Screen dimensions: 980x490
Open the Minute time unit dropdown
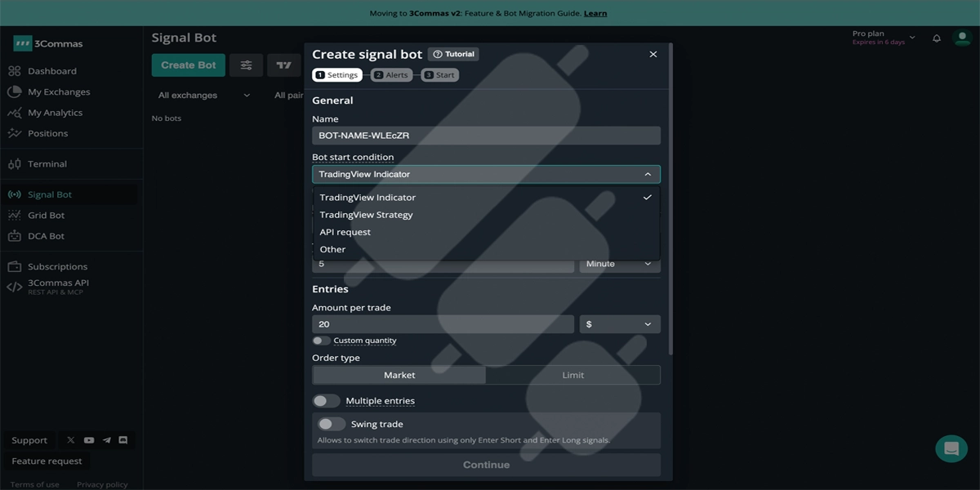pos(620,264)
